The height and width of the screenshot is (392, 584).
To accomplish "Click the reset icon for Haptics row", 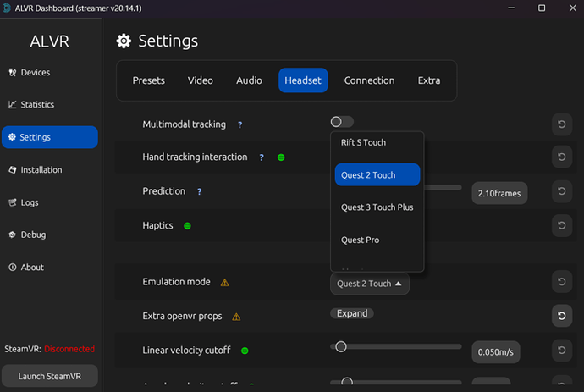I will click(x=560, y=225).
